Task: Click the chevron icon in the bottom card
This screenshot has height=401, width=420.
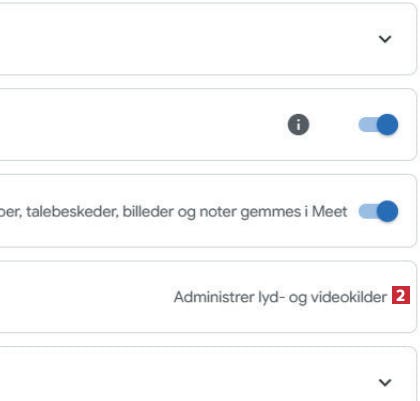Action: (x=385, y=382)
